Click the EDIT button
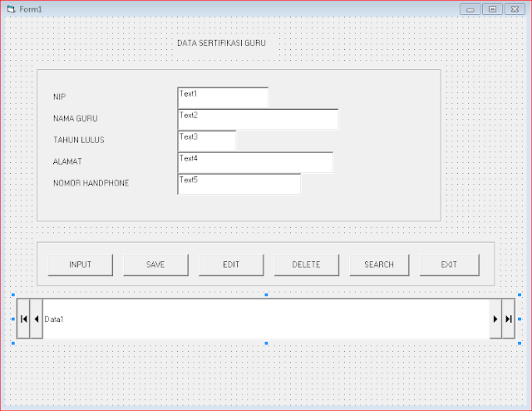 231,265
